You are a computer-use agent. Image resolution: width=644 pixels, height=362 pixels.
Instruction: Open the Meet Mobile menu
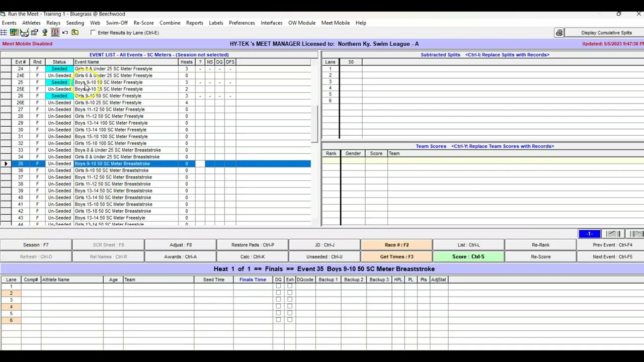pos(336,23)
